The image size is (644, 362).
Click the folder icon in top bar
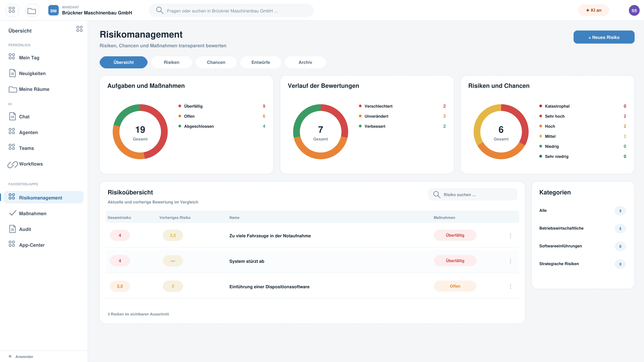[32, 10]
